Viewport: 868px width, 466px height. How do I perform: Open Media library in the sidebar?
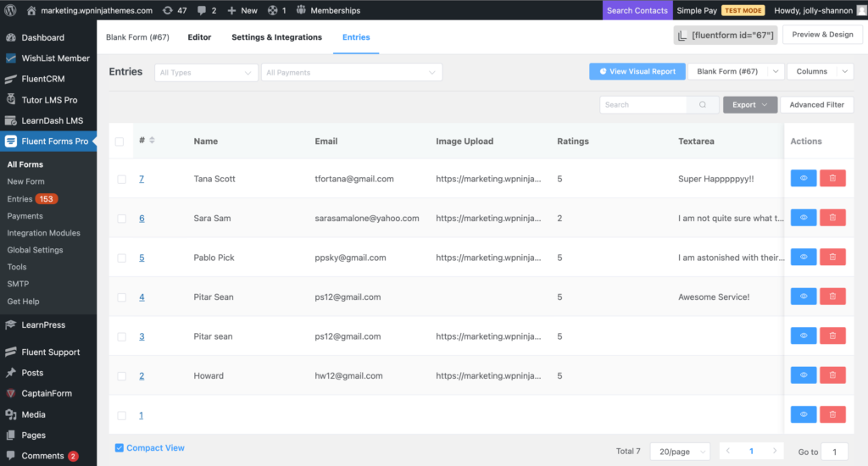point(48,414)
